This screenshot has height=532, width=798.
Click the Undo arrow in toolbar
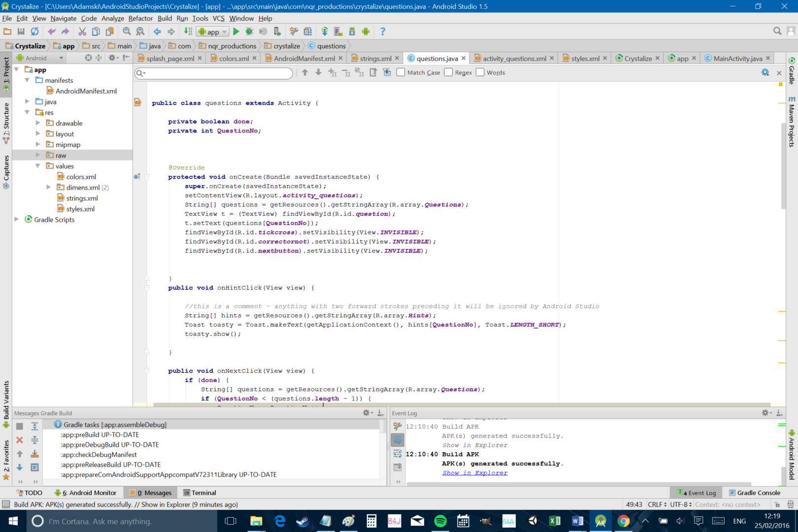pyautogui.click(x=52, y=32)
